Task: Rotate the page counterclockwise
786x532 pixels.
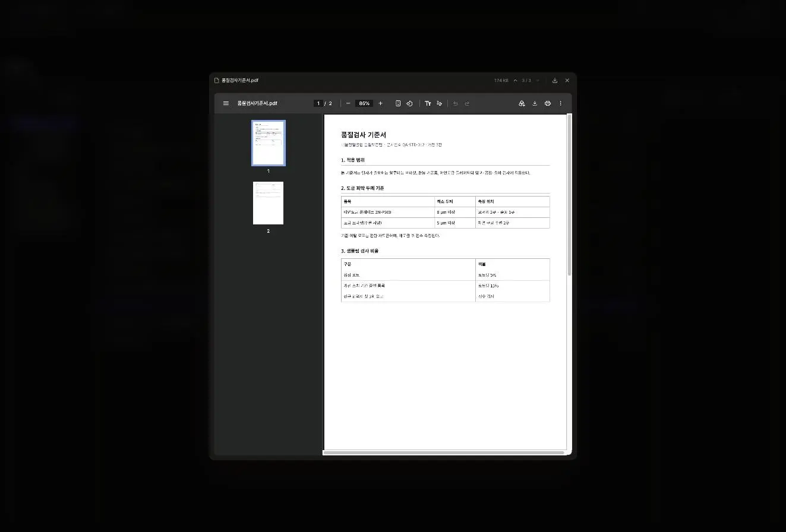Action: pyautogui.click(x=409, y=103)
